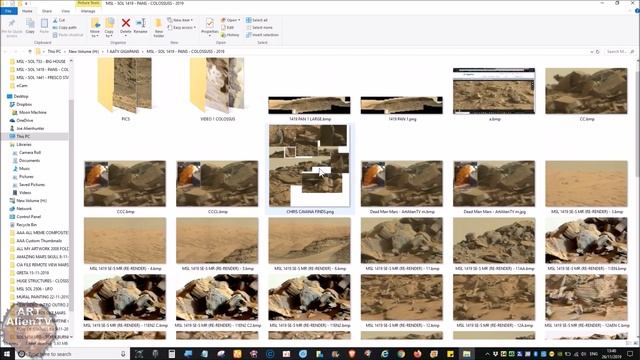
Task: Click Select all in the ribbon
Action: [x=257, y=20]
